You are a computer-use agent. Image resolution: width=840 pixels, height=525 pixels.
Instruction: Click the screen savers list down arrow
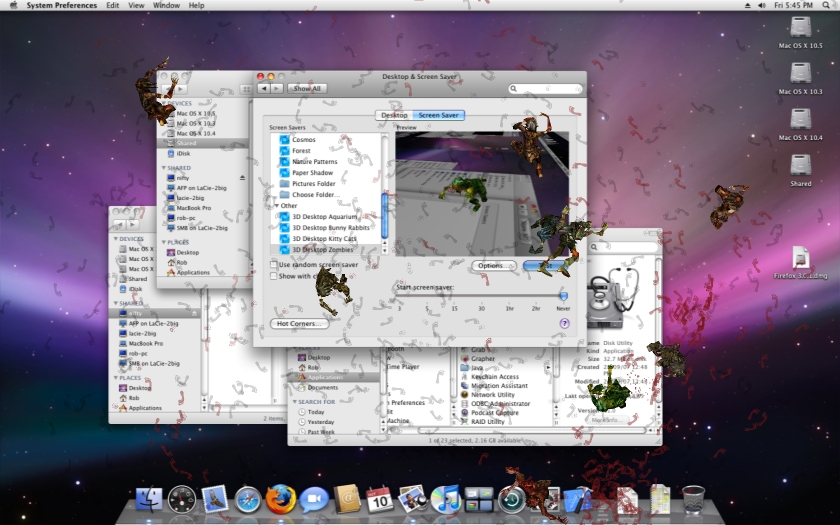384,251
